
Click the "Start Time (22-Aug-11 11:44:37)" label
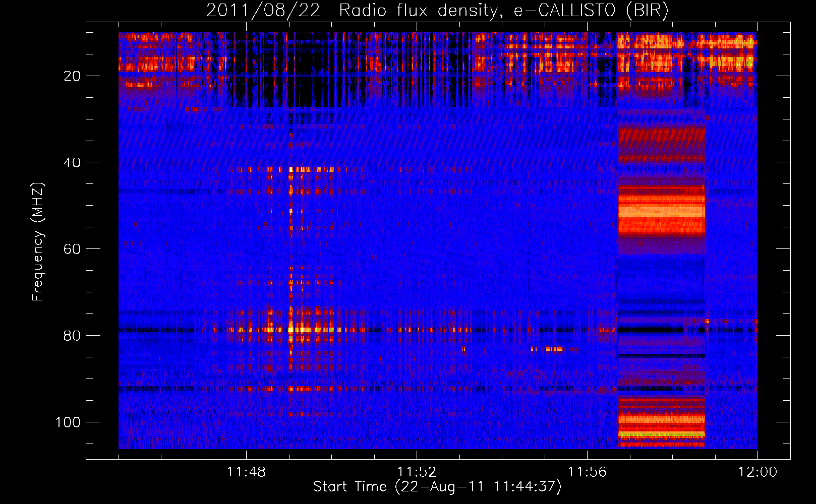(437, 487)
